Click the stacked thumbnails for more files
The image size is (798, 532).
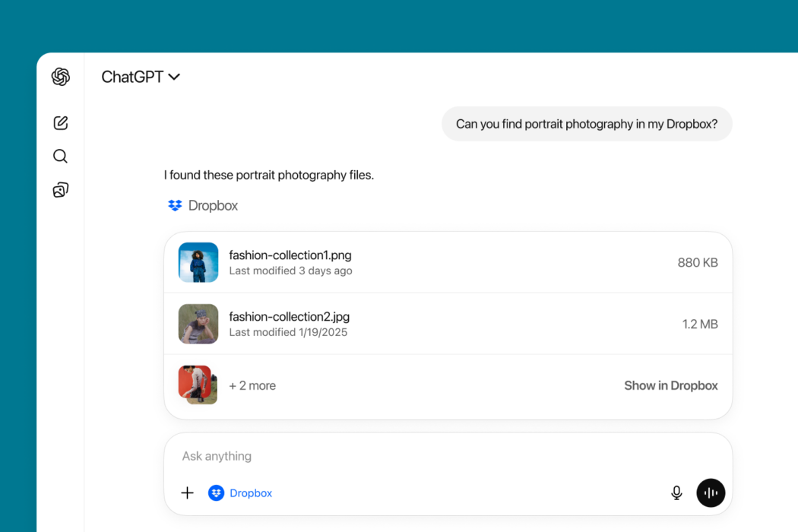coord(198,385)
